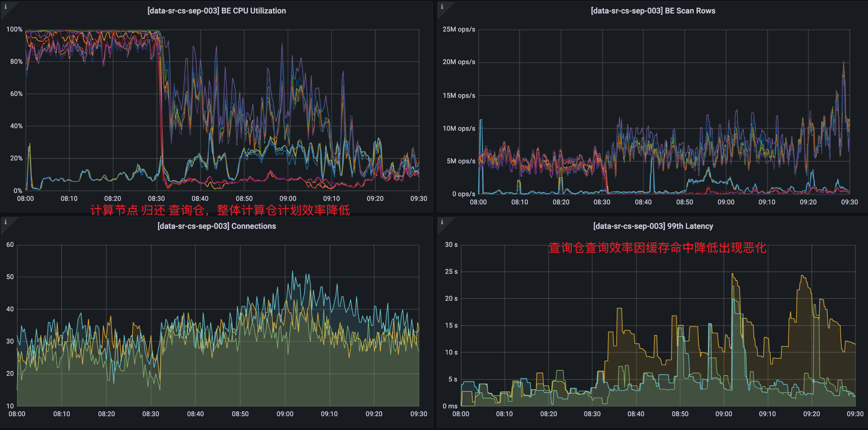This screenshot has height=430, width=868.
Task: Click the red annotation in 99th Latency chart
Action: pos(657,248)
